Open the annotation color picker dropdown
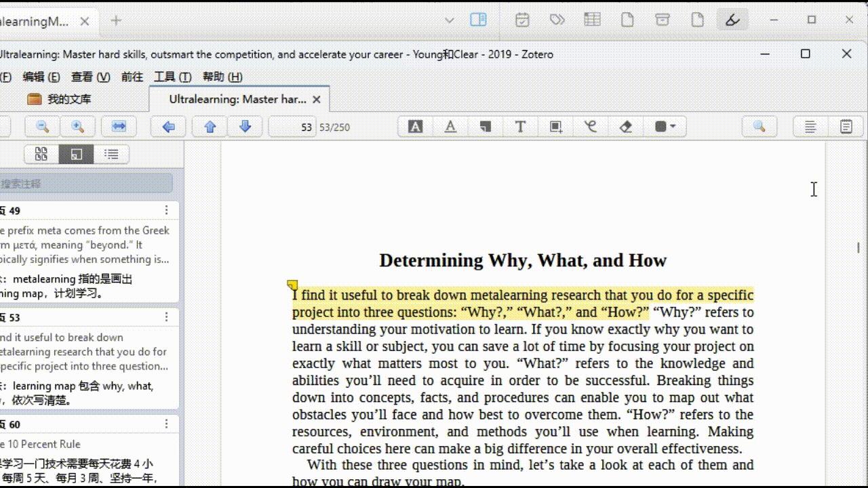Viewport: 868px width, 488px height. pos(665,127)
